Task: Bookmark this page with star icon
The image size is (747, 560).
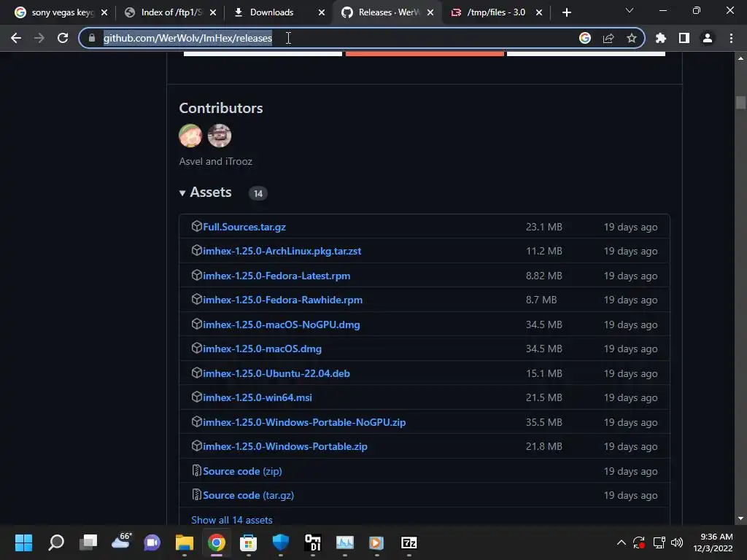Action: (x=632, y=38)
